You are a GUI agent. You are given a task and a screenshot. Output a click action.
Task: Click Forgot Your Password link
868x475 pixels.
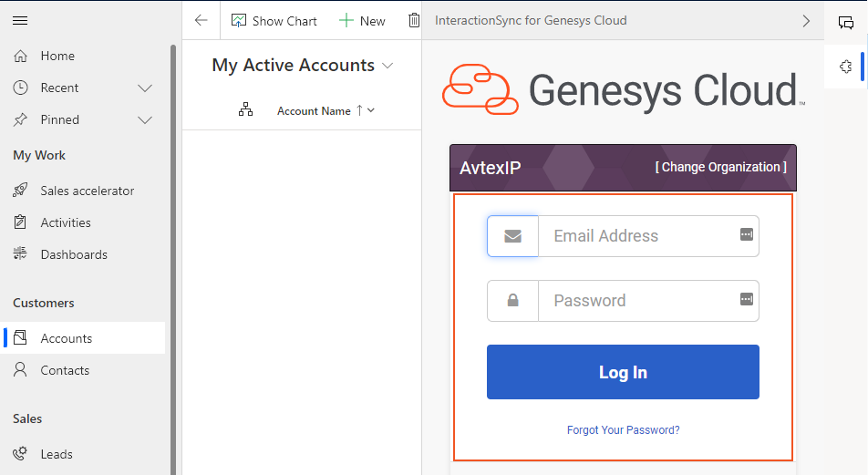tap(623, 430)
